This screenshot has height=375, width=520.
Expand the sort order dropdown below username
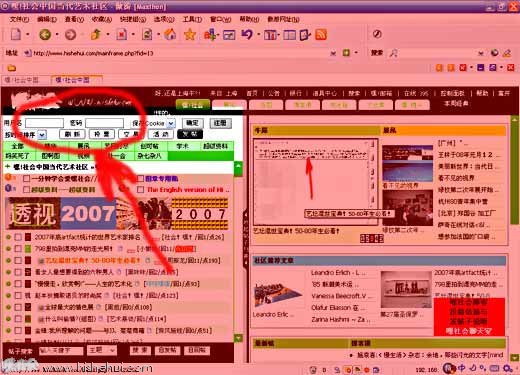tap(42, 135)
